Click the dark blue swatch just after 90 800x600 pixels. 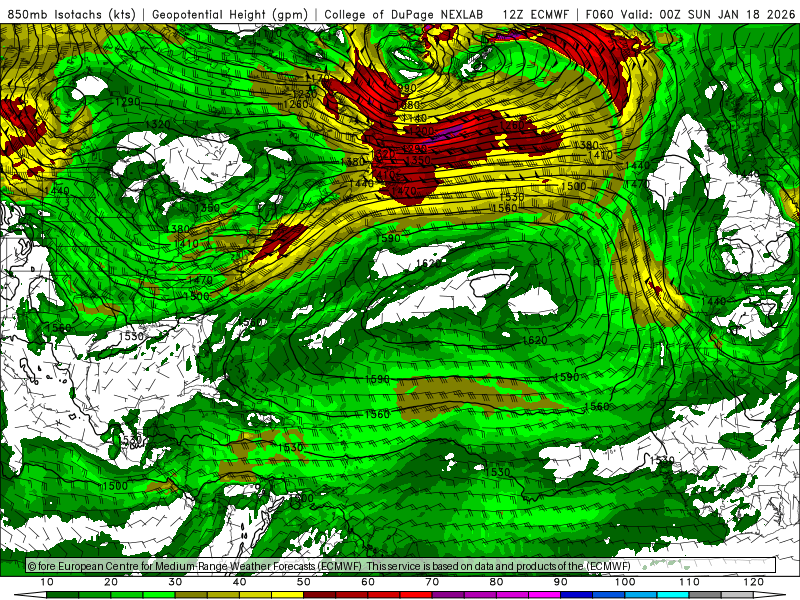[577, 595]
